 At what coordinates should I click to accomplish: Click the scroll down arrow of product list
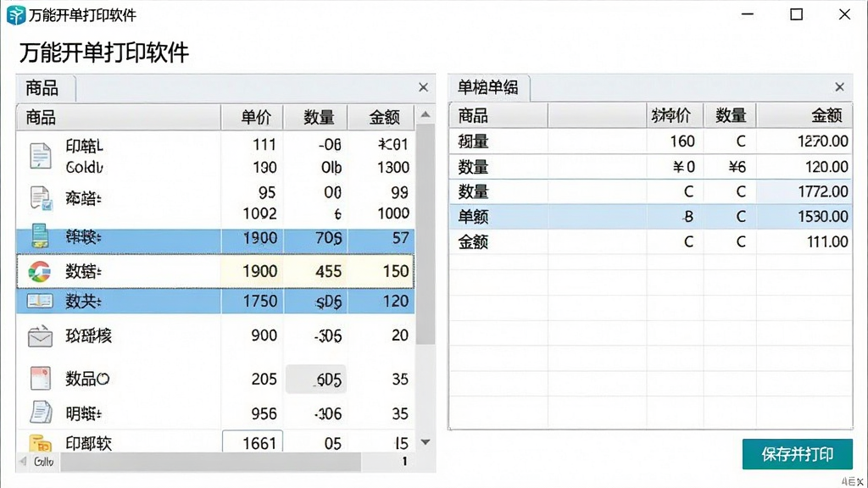[426, 442]
